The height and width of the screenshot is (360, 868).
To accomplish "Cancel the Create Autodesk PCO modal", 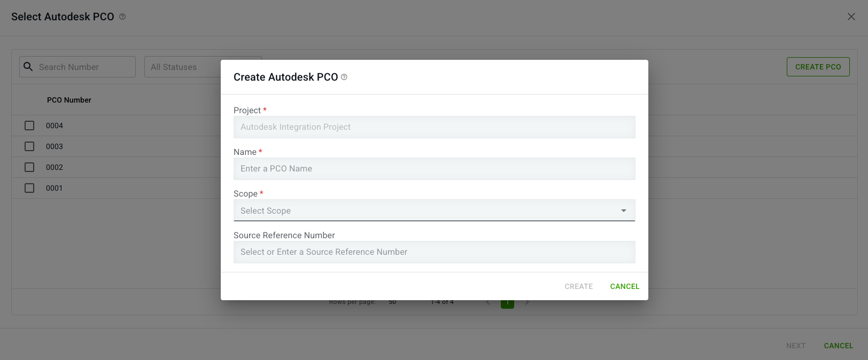I will [x=624, y=286].
